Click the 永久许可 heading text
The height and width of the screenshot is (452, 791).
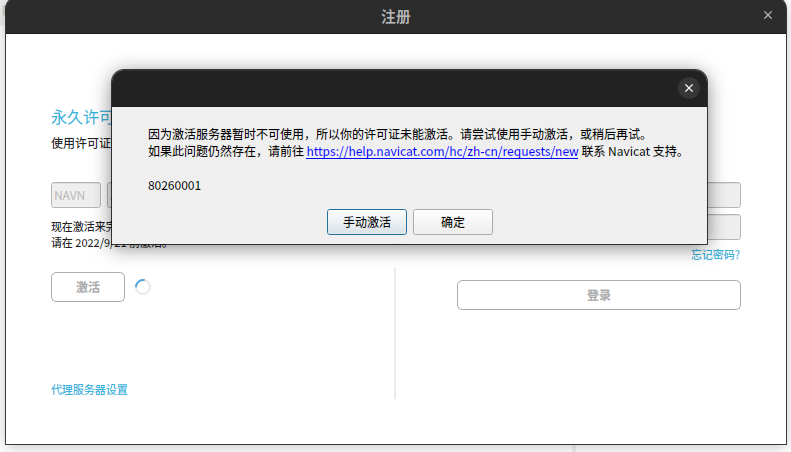click(81, 117)
